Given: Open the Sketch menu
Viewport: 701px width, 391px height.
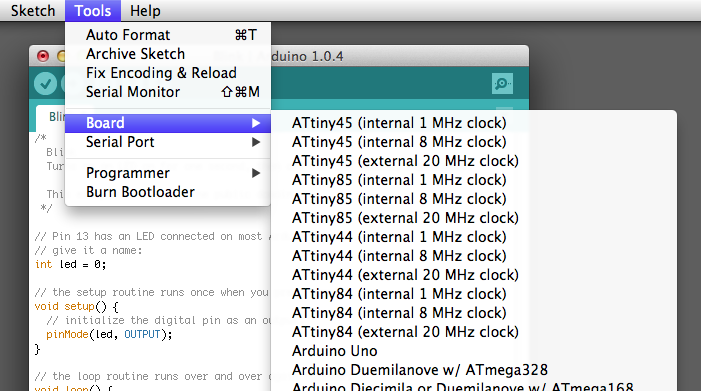Looking at the screenshot, I should point(33,11).
